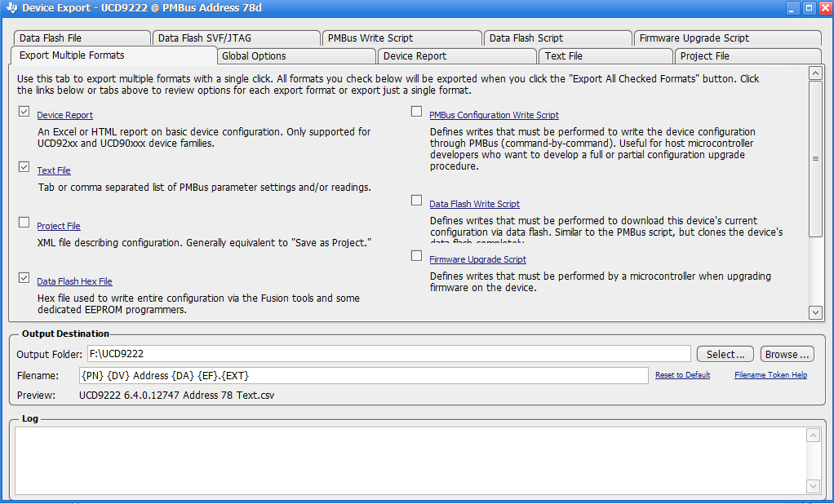This screenshot has width=834, height=504.
Task: Check the PMBus Configuration Write Script checkbox
Action: point(416,111)
